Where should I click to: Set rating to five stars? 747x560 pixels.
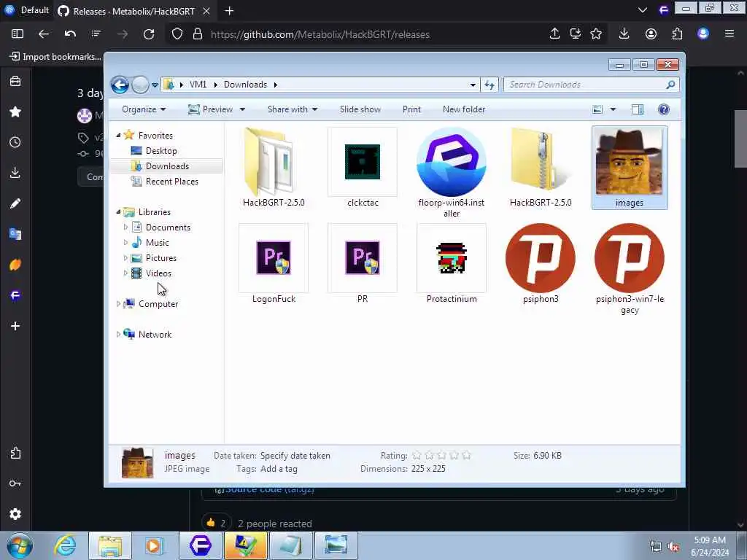(466, 456)
